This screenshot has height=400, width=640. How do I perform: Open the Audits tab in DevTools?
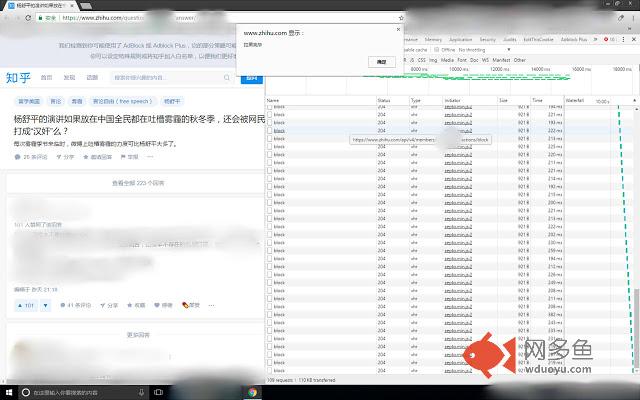(509, 40)
